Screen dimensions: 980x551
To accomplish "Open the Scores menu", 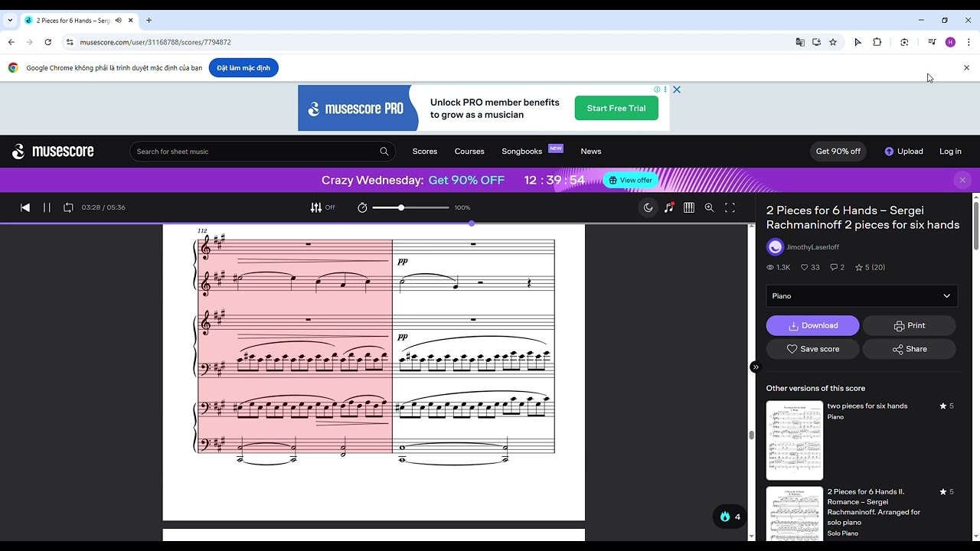I will [x=425, y=152].
